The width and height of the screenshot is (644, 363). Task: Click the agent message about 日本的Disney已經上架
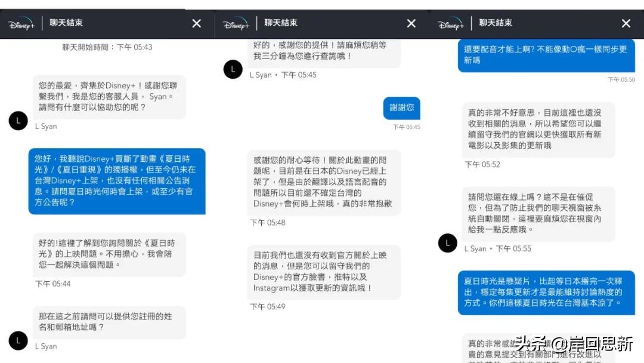click(x=324, y=183)
